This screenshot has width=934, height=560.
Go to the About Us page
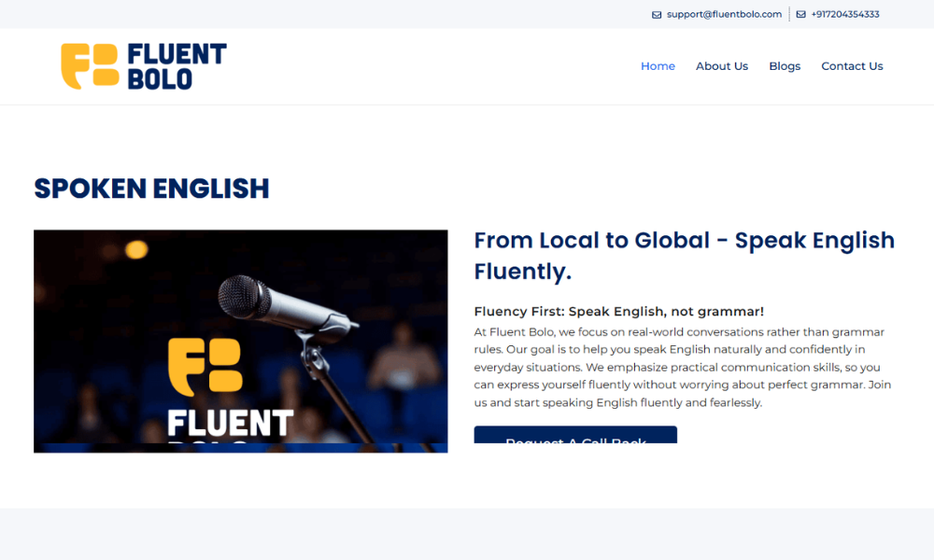point(721,66)
